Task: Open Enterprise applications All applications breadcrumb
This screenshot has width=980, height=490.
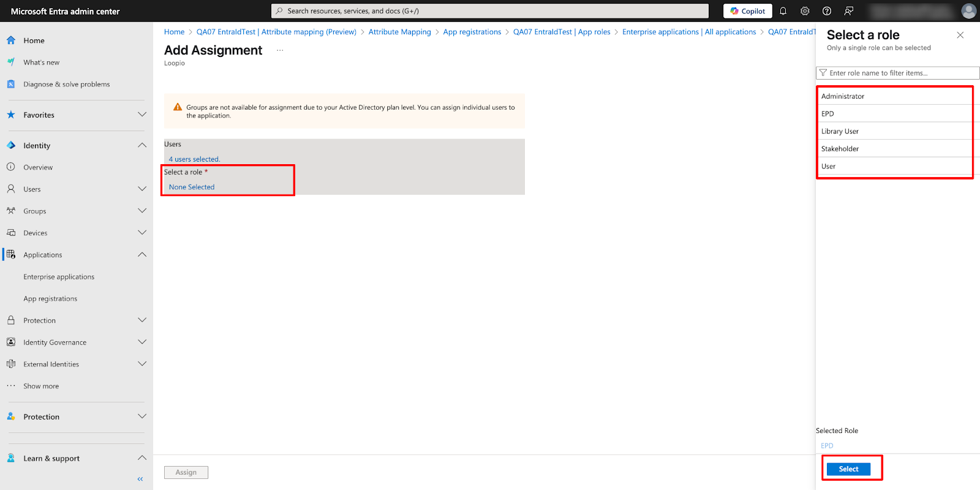Action: point(689,32)
